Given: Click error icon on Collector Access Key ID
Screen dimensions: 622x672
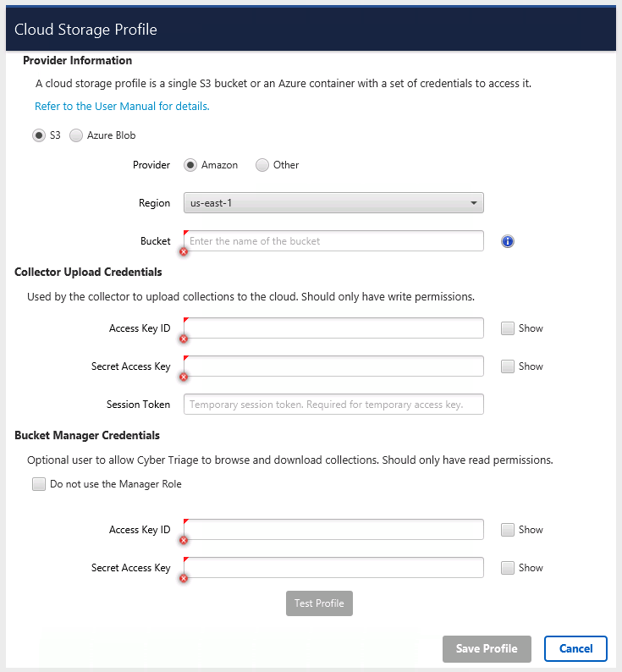Looking at the screenshot, I should click(x=184, y=339).
